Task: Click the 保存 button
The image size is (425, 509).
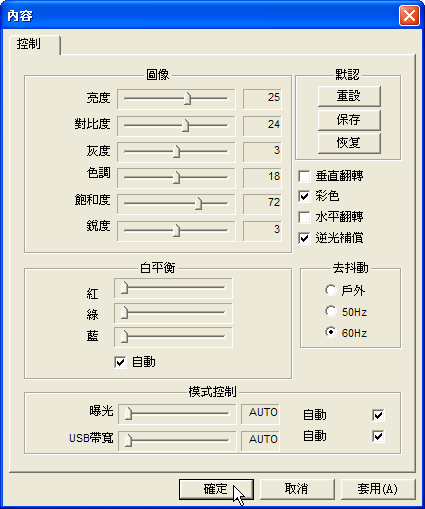Action: 349,120
